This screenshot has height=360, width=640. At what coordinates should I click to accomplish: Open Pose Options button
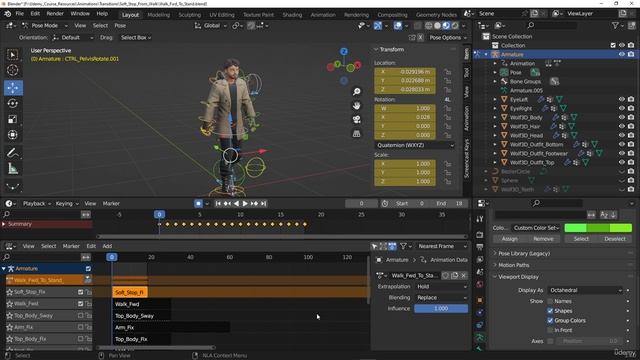click(447, 38)
